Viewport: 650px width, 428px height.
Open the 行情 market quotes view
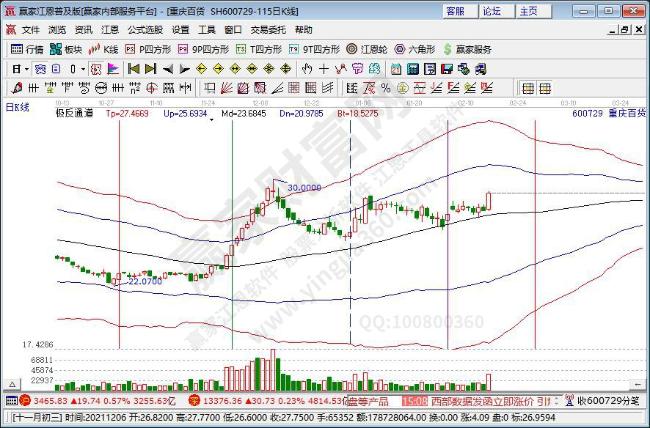click(x=27, y=49)
